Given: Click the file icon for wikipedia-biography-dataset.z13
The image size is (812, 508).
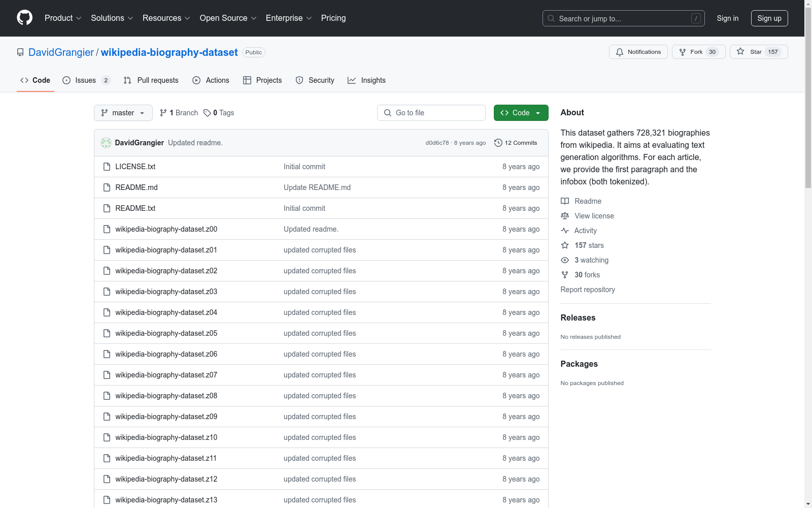Looking at the screenshot, I should (107, 500).
